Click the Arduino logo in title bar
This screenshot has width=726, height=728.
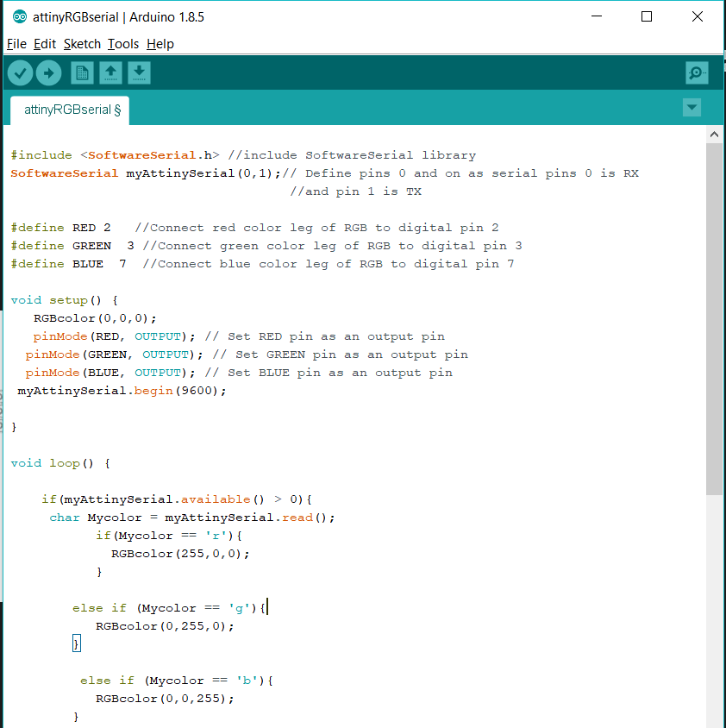tap(20, 17)
